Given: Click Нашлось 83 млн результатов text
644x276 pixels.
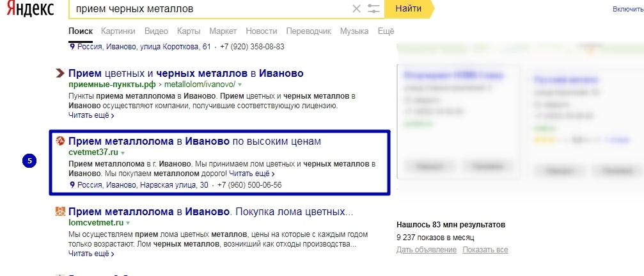Looking at the screenshot, I should coord(451,225).
